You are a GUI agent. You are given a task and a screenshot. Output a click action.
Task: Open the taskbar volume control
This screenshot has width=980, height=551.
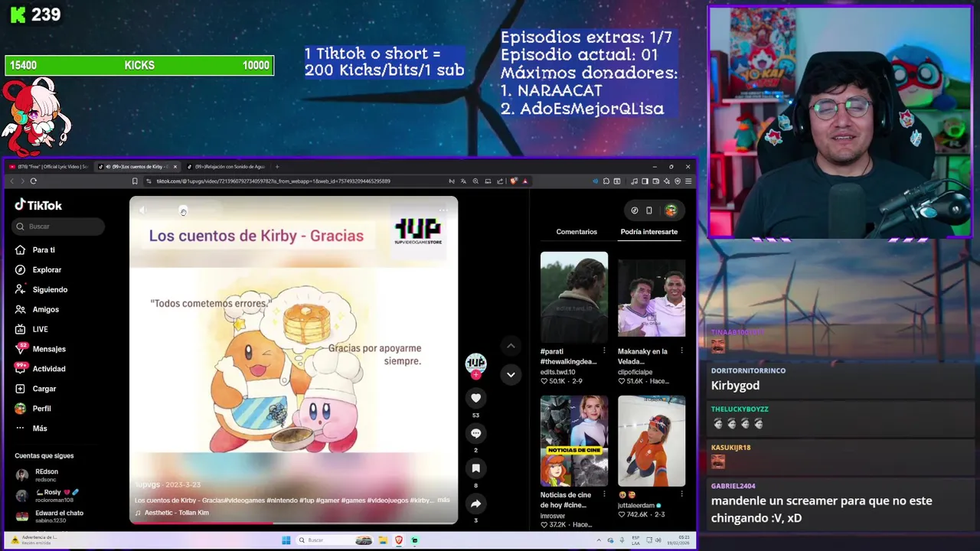pyautogui.click(x=658, y=540)
